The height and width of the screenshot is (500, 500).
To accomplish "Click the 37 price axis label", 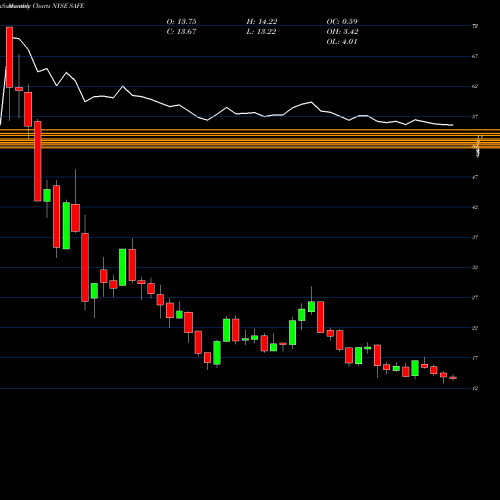I will click(x=475, y=237).
